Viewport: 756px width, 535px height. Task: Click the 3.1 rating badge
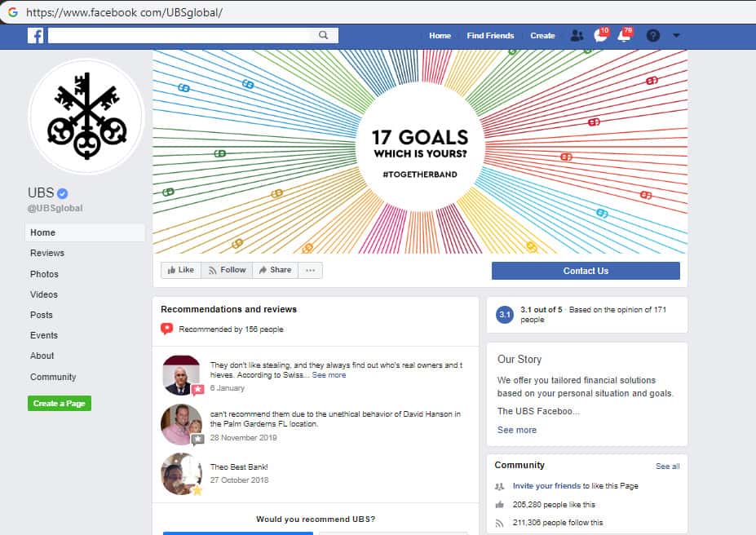504,315
